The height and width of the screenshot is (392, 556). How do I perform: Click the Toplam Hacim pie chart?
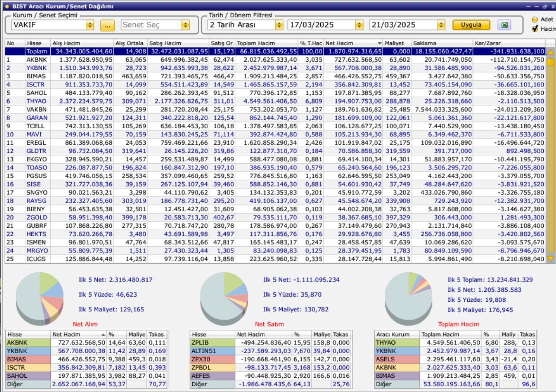[x=408, y=298]
